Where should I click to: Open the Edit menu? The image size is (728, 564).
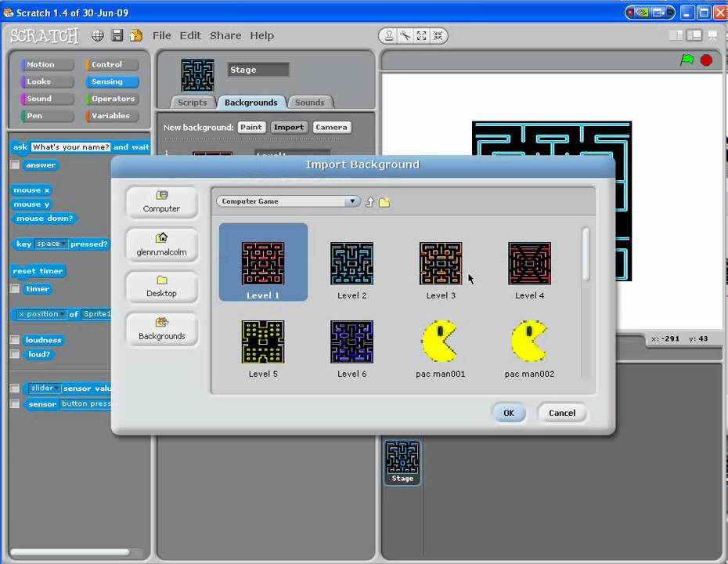click(190, 35)
